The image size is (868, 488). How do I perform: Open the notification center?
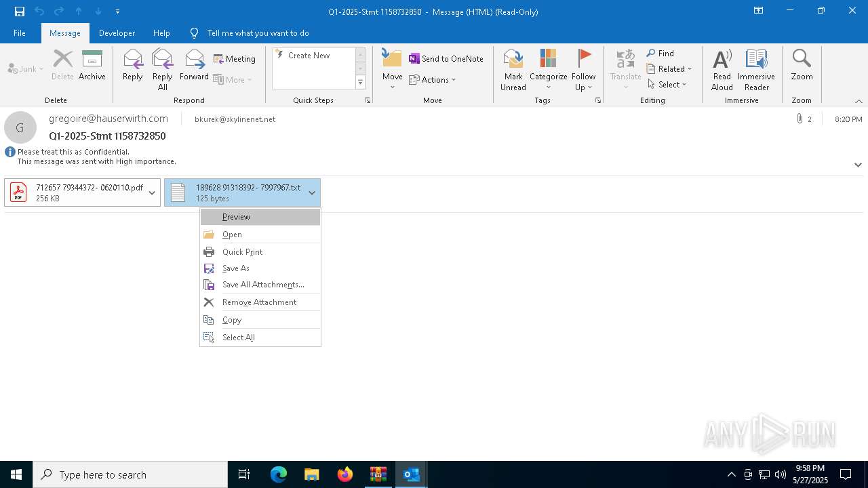click(846, 474)
